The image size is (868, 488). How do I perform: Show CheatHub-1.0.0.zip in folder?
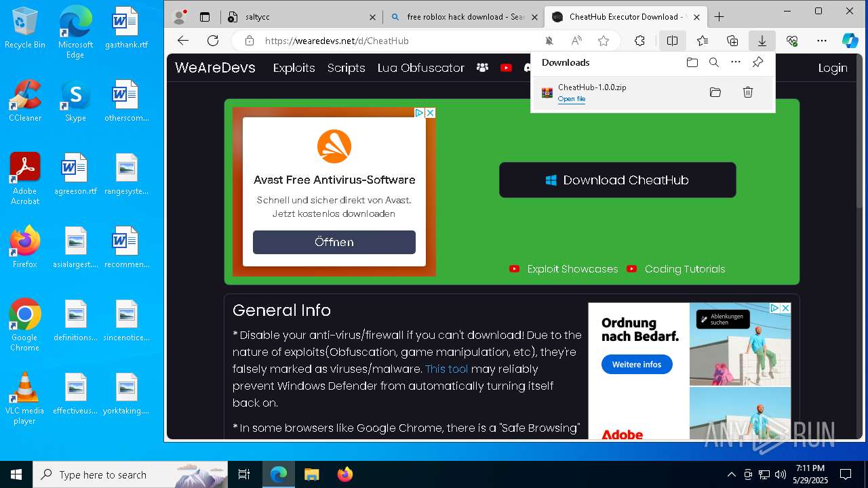point(715,92)
